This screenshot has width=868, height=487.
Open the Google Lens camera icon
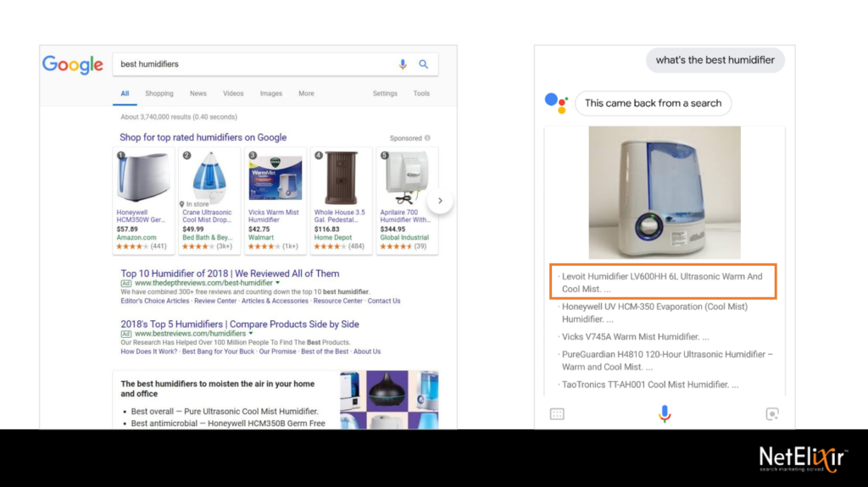pos(772,414)
